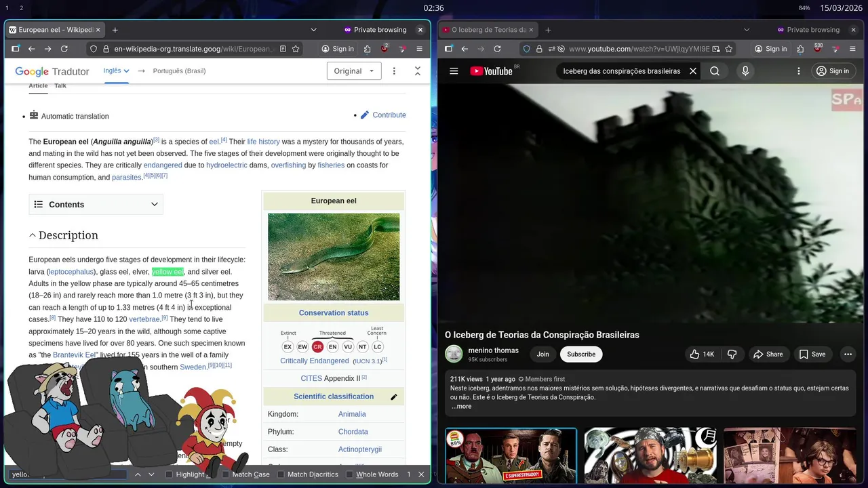
Task: Open tracking protection shield in YouTube window
Action: pos(526,49)
